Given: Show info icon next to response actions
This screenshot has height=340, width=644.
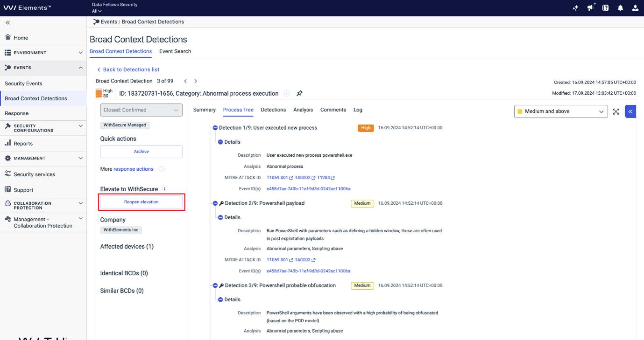Looking at the screenshot, I should (x=162, y=169).
